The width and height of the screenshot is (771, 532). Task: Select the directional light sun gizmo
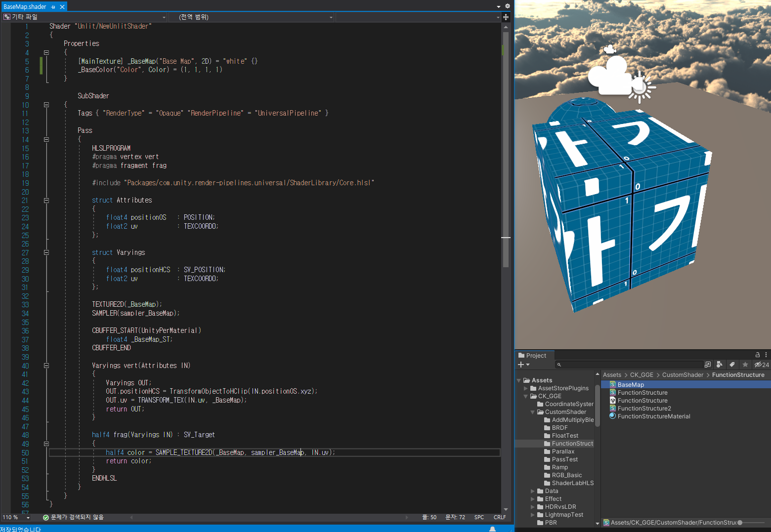pos(641,87)
